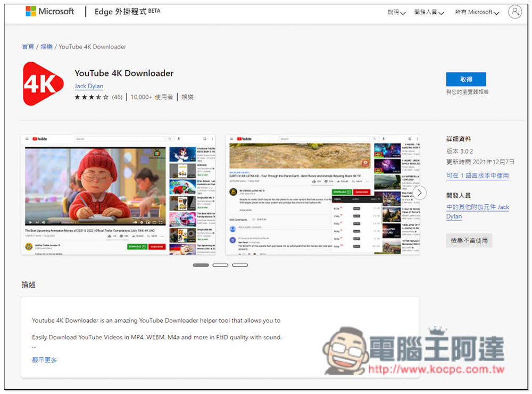532x394 pixels.
Task: Click the star rating for the extension
Action: point(92,97)
